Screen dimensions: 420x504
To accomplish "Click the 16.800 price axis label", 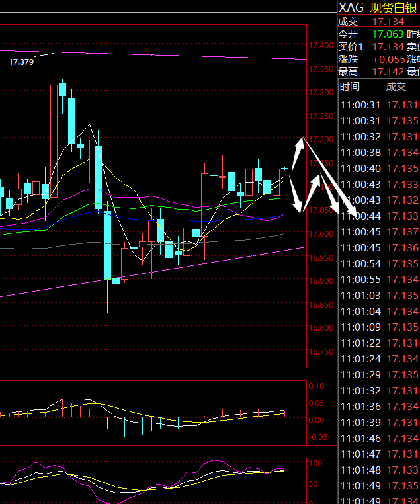I will [x=321, y=328].
